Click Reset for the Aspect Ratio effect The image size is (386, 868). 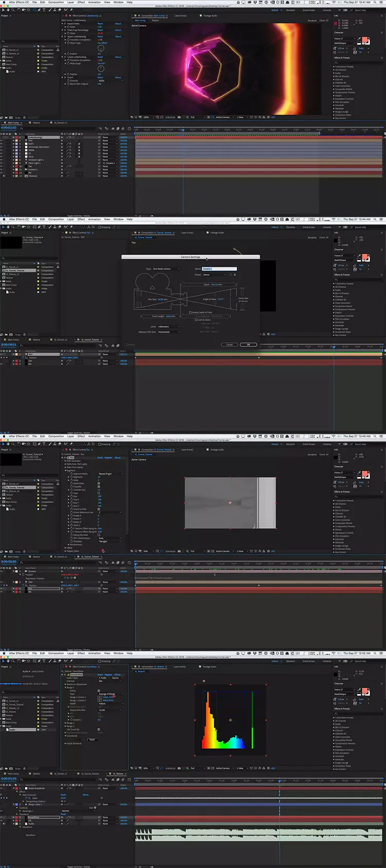click(x=100, y=24)
